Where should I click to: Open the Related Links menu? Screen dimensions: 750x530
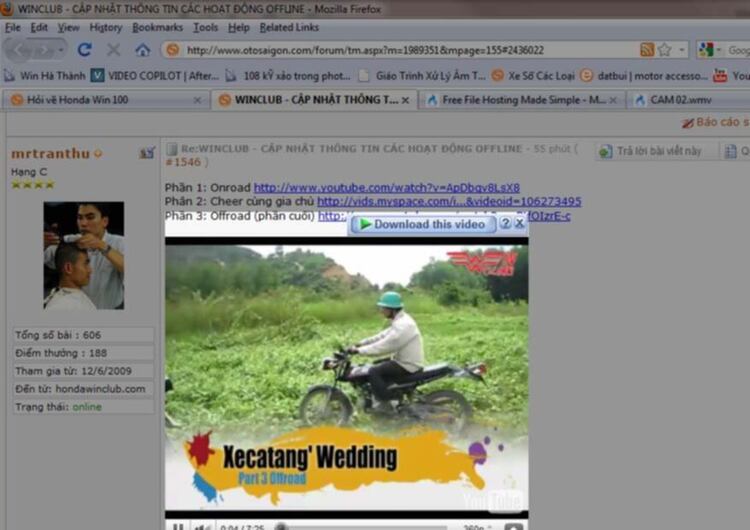pyautogui.click(x=289, y=27)
